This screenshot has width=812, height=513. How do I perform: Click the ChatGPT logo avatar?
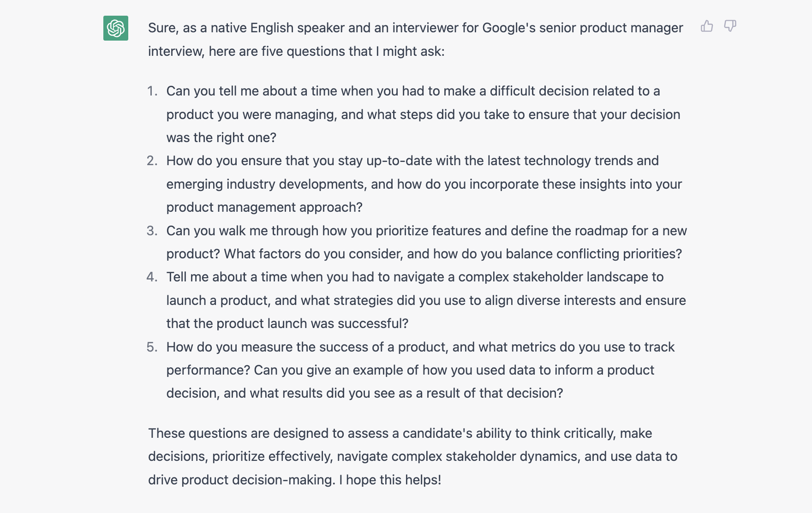[x=116, y=28]
